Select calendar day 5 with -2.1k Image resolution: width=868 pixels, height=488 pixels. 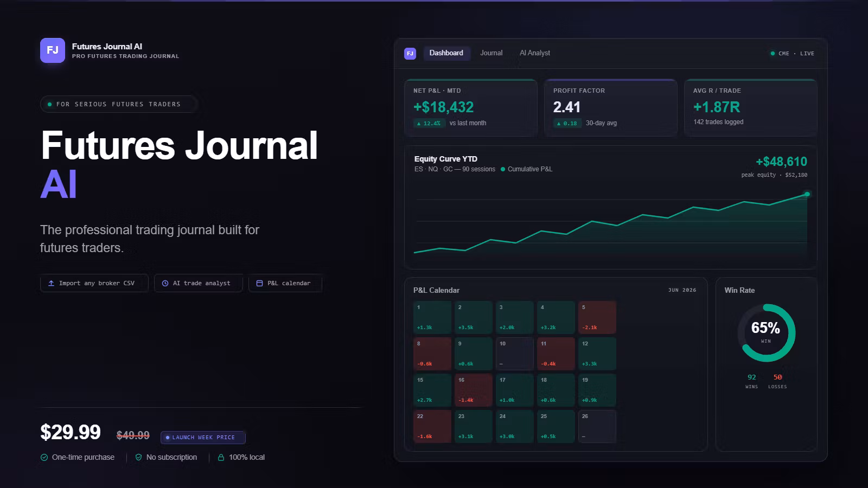597,317
